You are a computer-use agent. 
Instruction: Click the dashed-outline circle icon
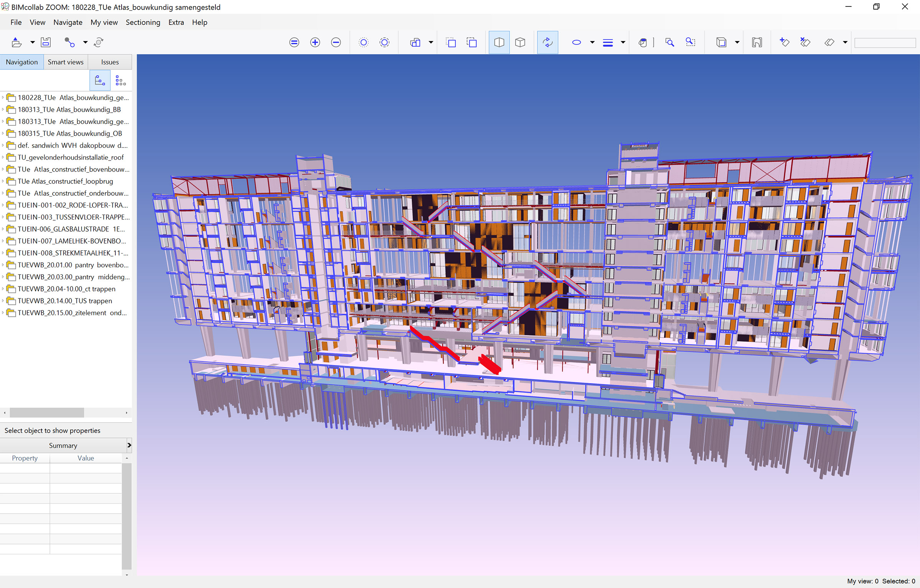pos(384,43)
